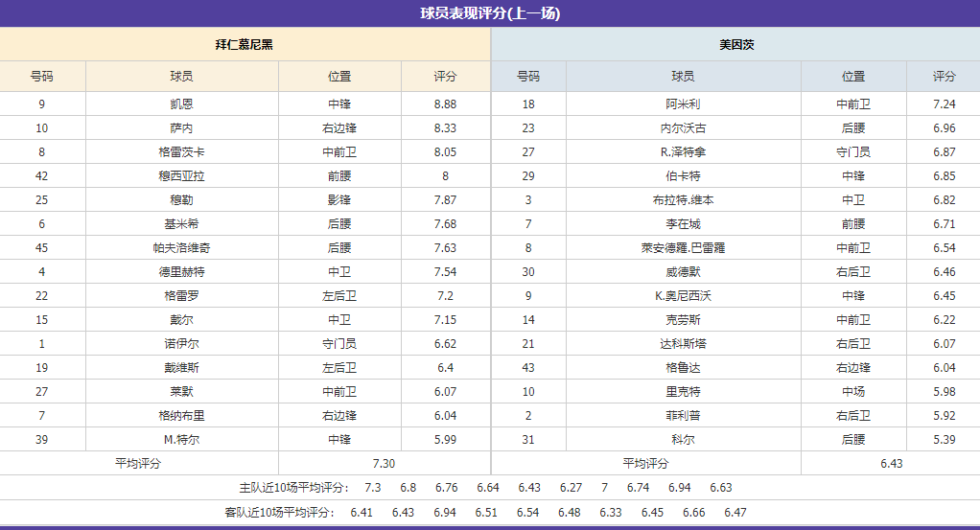Viewport: 980px width, 530px height.
Task: Click Bayern average rating 7.30
Action: (x=384, y=463)
